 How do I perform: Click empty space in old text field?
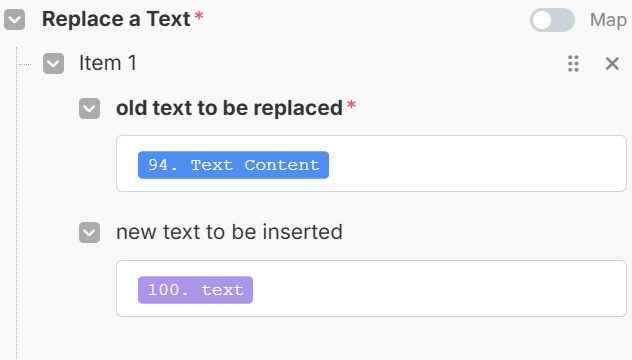coord(476,164)
